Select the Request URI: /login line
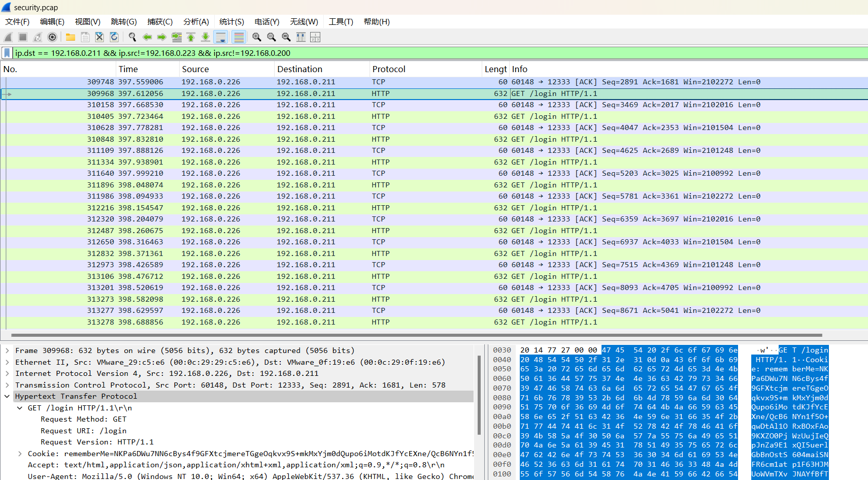Viewport: 868px width, 480px height. coord(84,431)
